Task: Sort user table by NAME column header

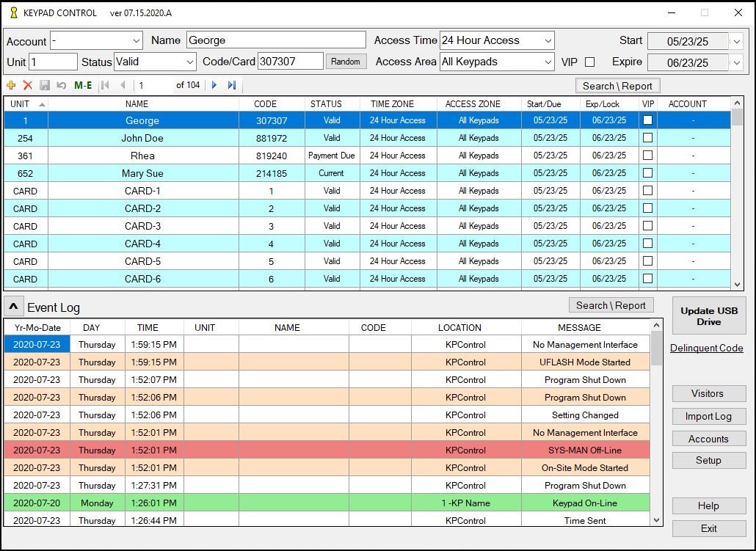Action: coord(143,103)
